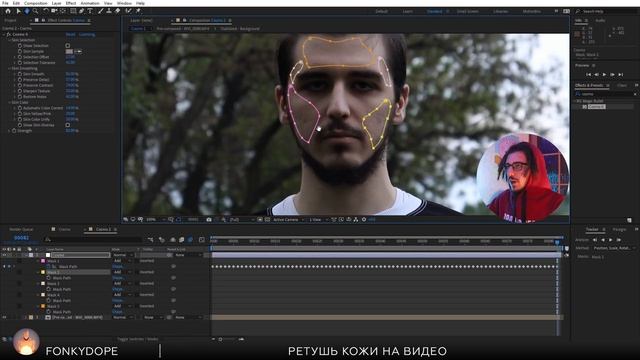Screen dimensions: 640x360
Task: Open the Audio panel tab
Action: click(600, 20)
